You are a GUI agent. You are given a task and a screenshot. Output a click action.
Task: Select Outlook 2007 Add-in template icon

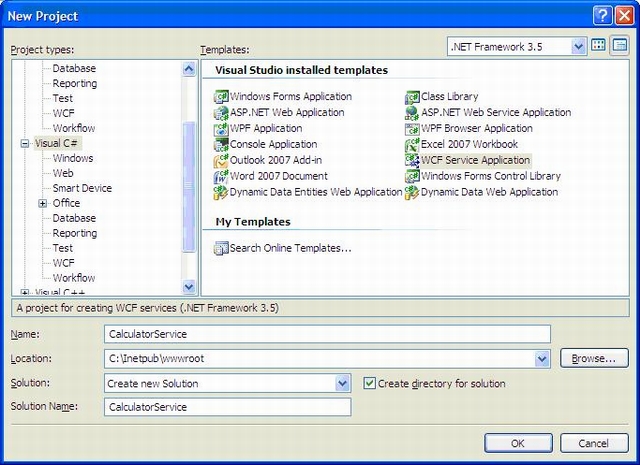221,160
